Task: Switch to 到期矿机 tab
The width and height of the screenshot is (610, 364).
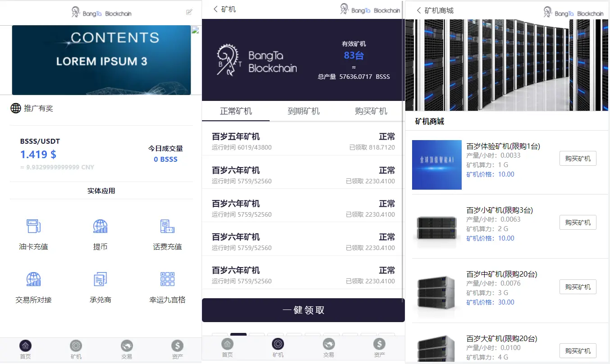Action: coord(303,111)
